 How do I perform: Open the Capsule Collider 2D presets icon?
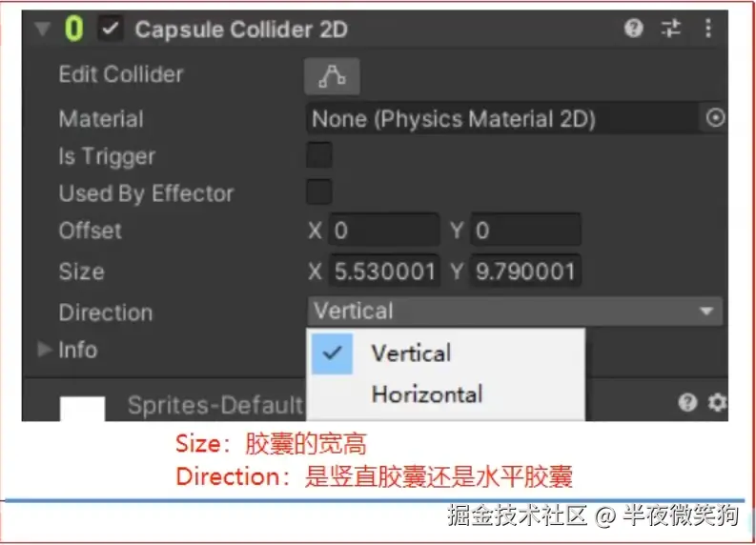click(670, 29)
